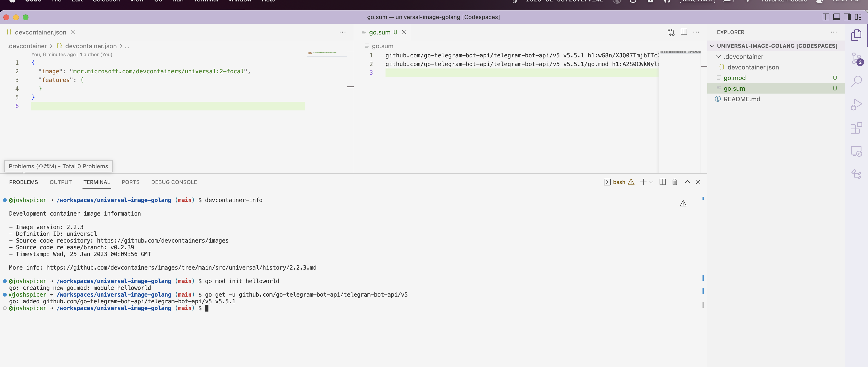Maximize the panel size with up chevron
Screen dimensions: 868x367
pyautogui.click(x=687, y=182)
